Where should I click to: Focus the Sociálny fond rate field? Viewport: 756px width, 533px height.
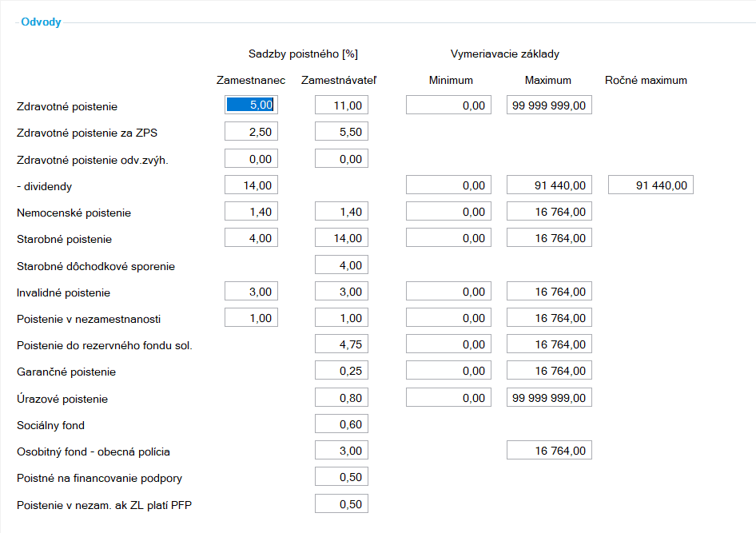pyautogui.click(x=341, y=424)
